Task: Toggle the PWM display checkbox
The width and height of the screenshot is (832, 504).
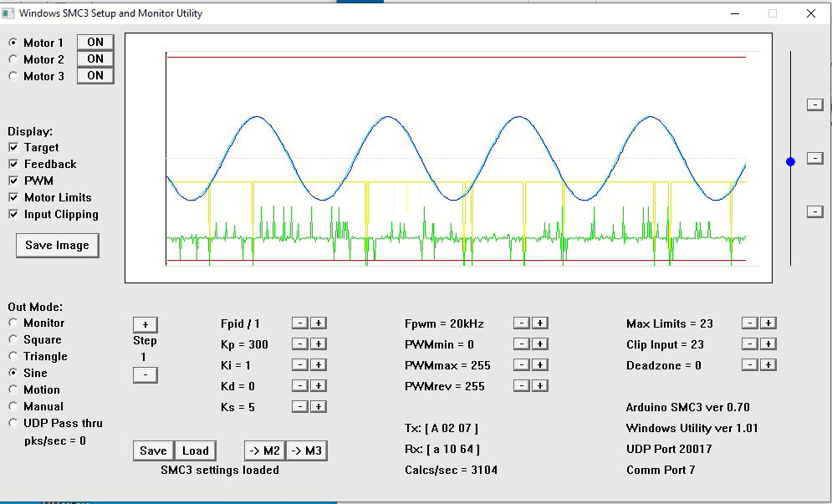Action: click(13, 181)
